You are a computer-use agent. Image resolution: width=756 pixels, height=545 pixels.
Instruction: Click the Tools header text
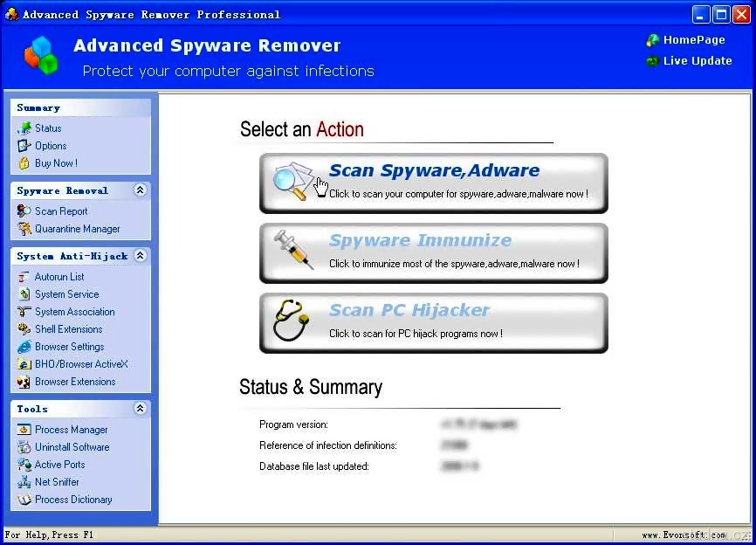click(x=32, y=409)
